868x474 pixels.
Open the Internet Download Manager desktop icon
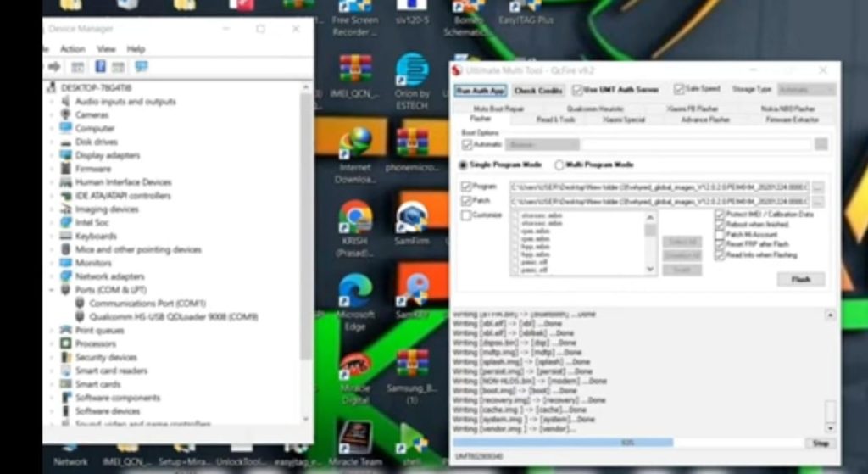(354, 142)
